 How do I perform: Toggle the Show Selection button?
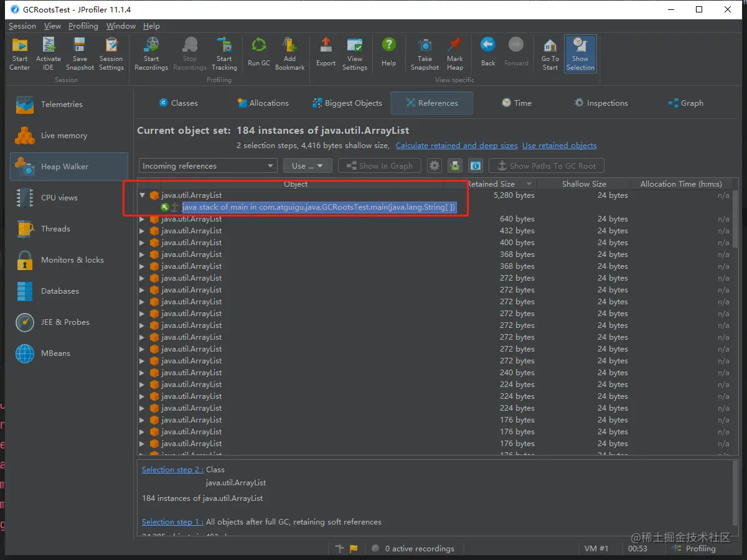tap(581, 54)
